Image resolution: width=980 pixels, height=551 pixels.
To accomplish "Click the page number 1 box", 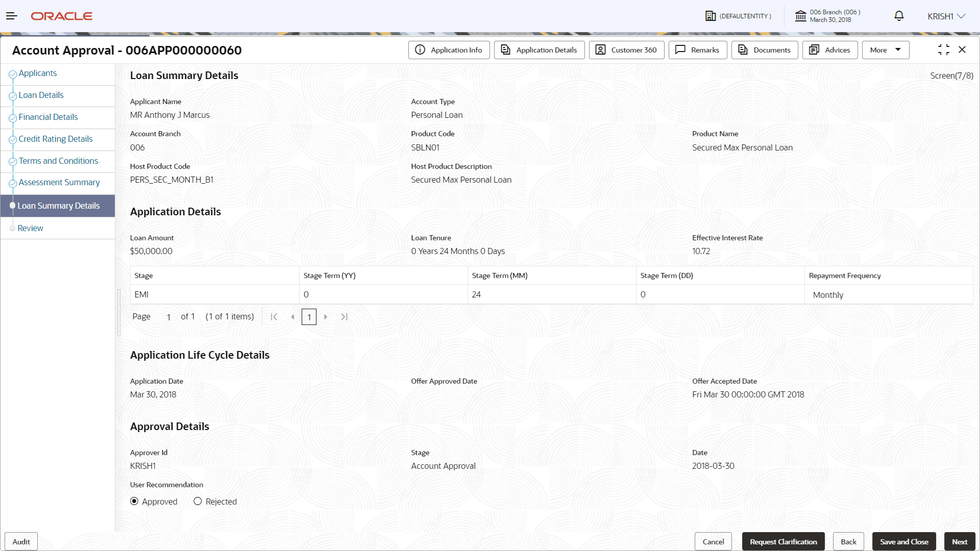I will point(309,317).
